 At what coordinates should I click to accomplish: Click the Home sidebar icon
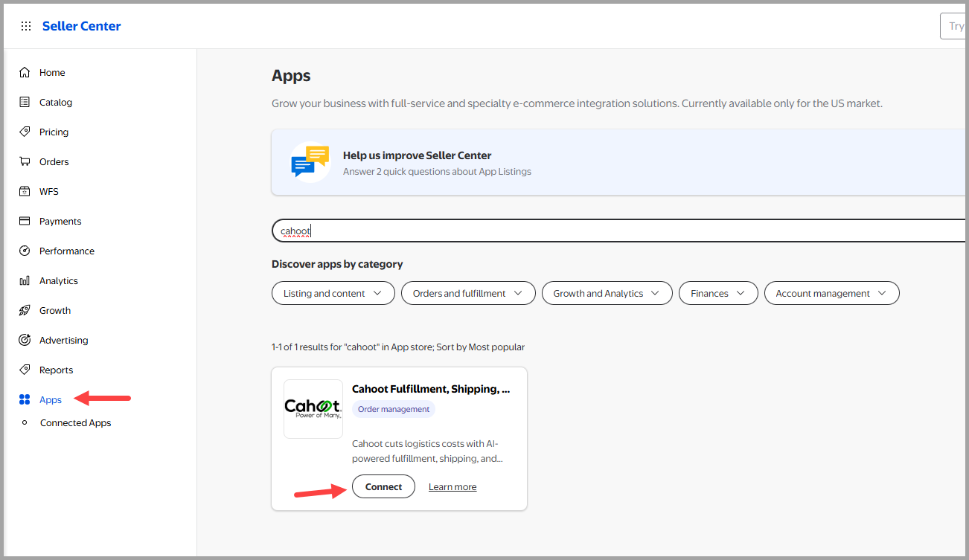pyautogui.click(x=25, y=72)
